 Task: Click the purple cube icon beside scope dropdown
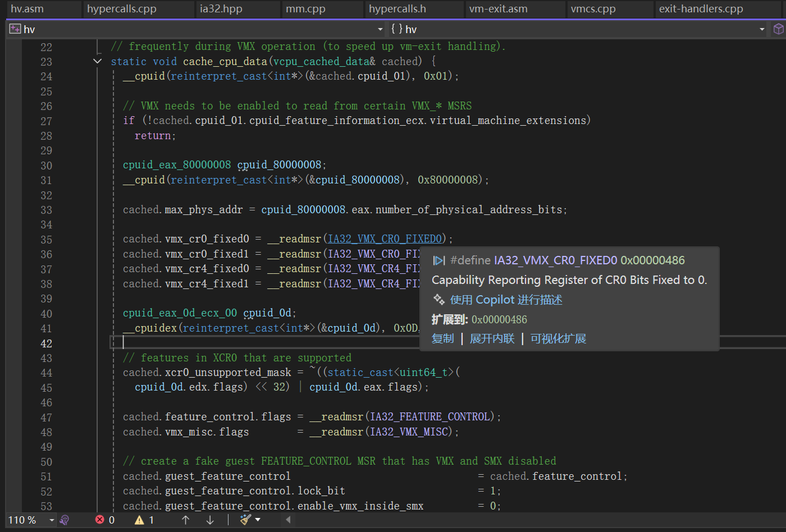click(778, 29)
